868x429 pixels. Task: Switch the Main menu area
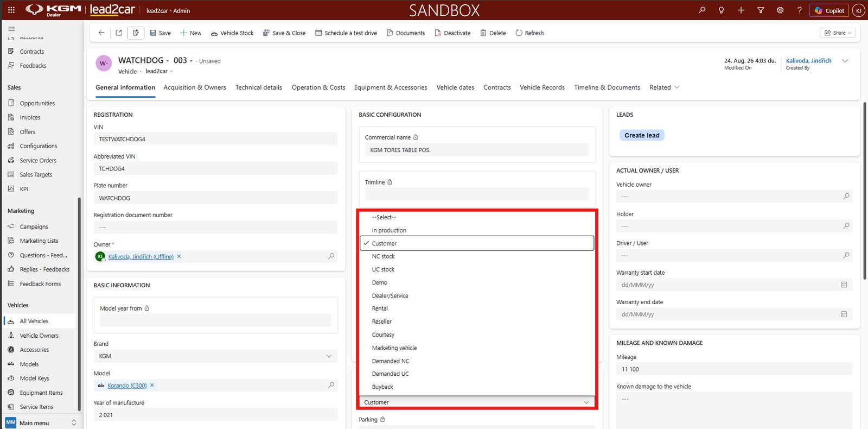(x=42, y=422)
